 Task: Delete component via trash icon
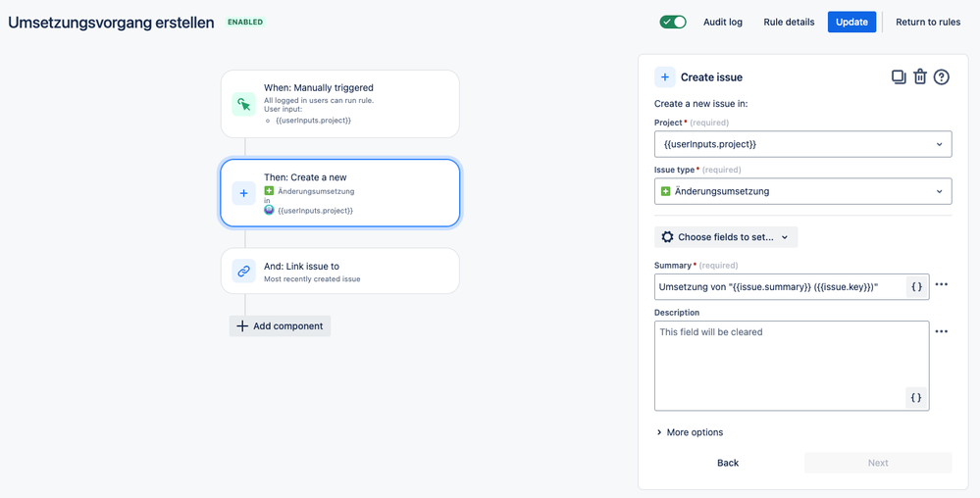920,76
